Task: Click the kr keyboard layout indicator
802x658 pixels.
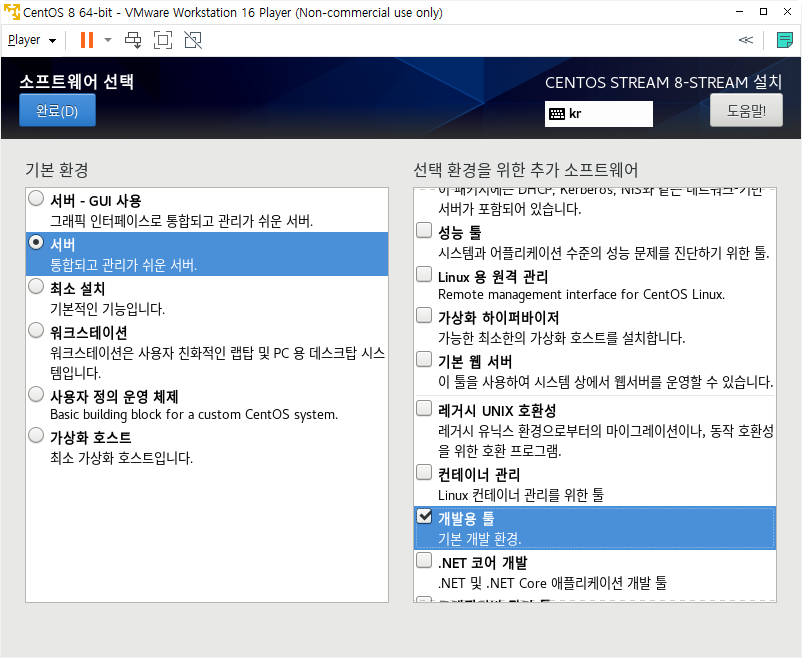Action: tap(598, 114)
